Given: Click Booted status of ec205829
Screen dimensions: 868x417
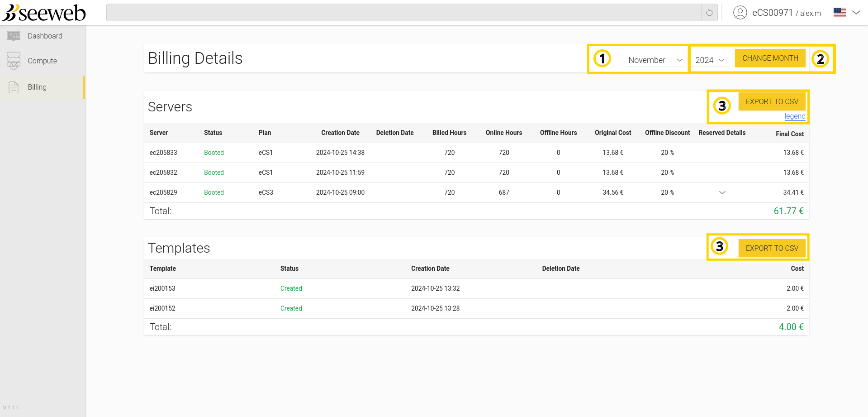Looking at the screenshot, I should tap(214, 192).
